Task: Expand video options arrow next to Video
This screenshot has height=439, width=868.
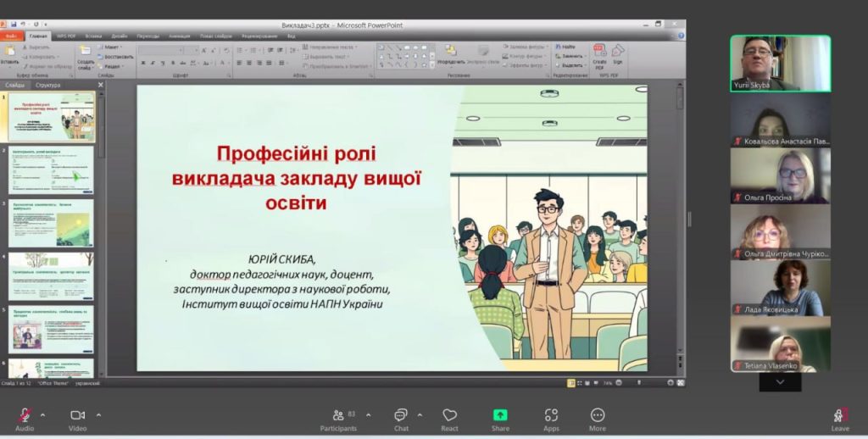Action: pos(98,414)
